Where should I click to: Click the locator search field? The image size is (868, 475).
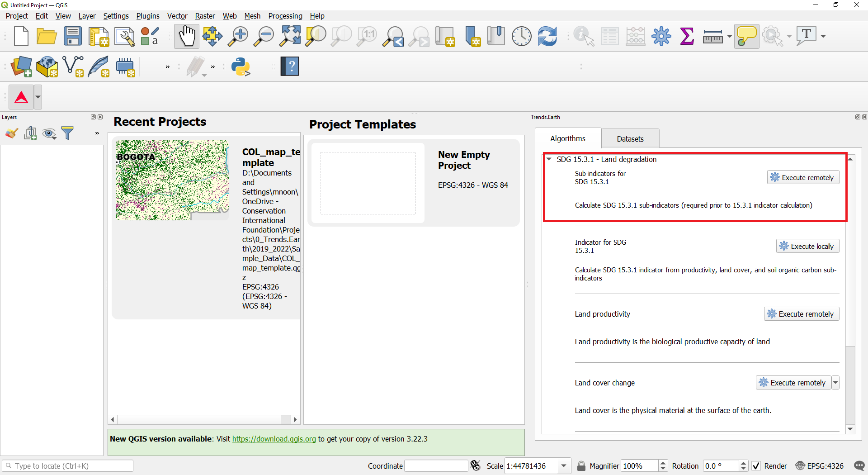point(68,466)
